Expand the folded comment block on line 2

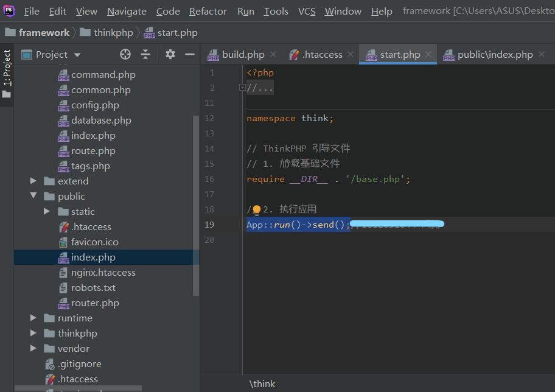tap(242, 87)
